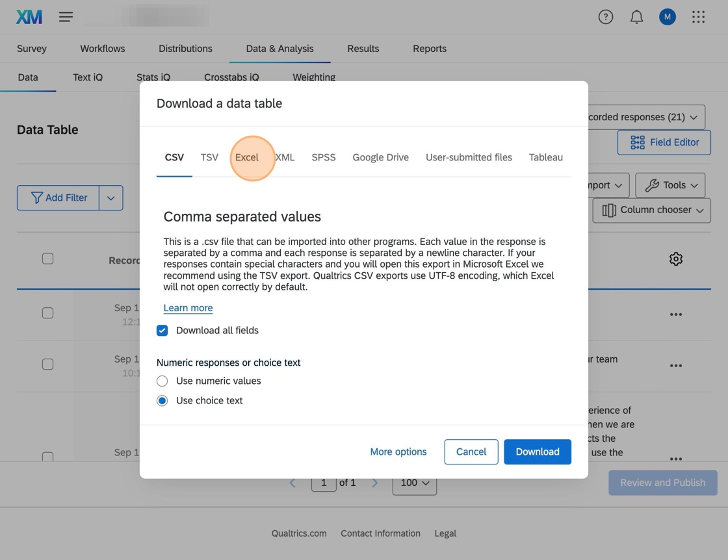Select Use choice text radio
Screen dimensions: 728x560
coord(162,400)
